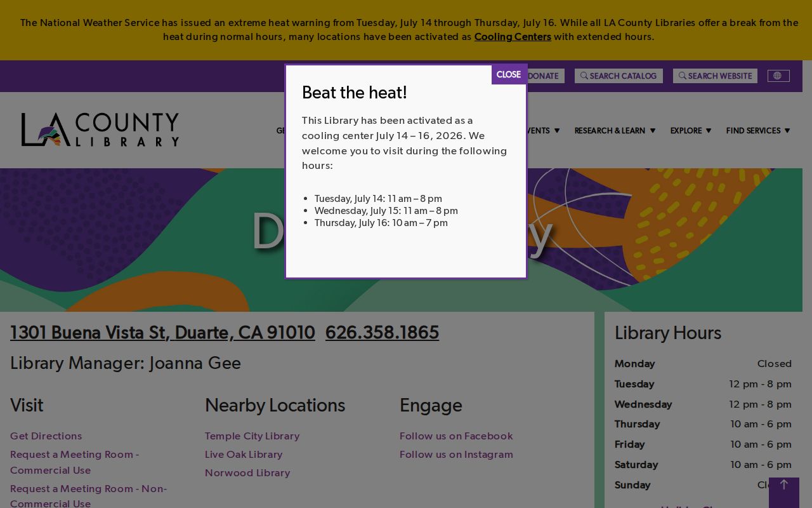Screen dimensions: 812x508
Task: Click the Donate button
Action: [x=545, y=76]
